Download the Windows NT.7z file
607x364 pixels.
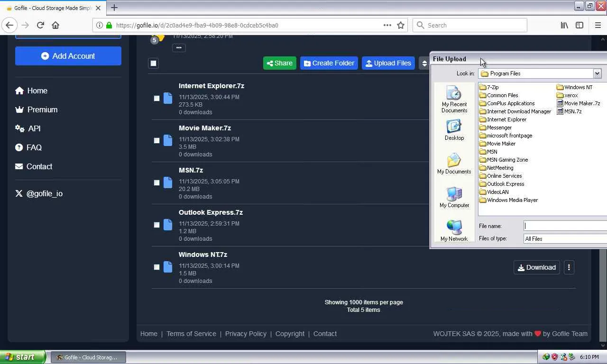tap(537, 267)
